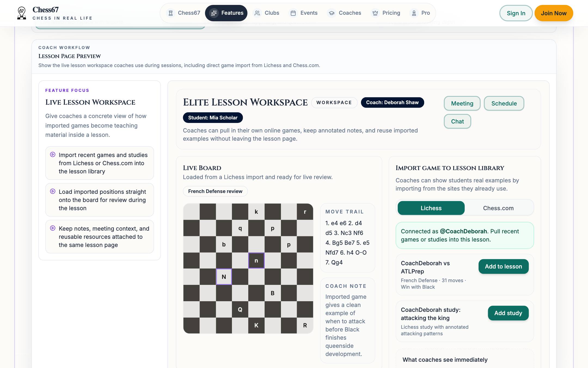The image size is (588, 368).
Task: Click the MOVE TRAIL heading
Action: coord(344,212)
